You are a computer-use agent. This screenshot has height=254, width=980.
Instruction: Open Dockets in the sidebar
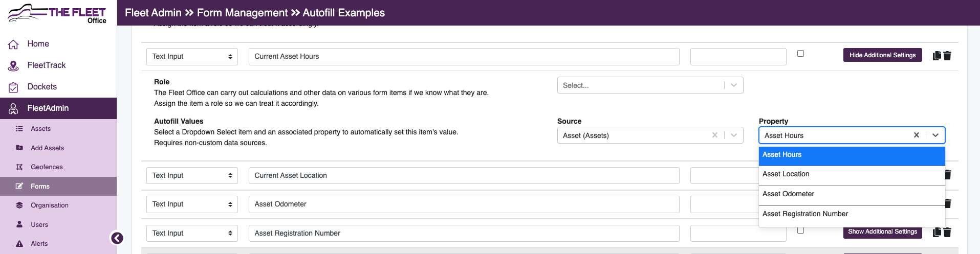[58, 87]
